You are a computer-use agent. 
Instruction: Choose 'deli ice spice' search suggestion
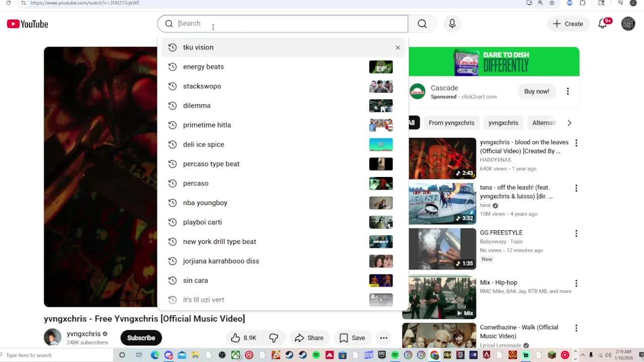pos(282,144)
